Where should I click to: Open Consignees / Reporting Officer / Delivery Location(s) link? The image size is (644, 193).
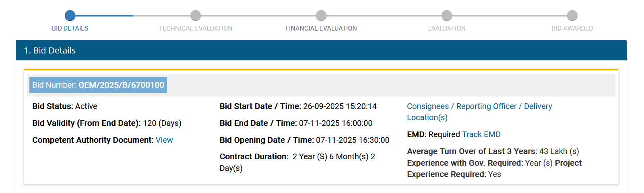tap(479, 107)
